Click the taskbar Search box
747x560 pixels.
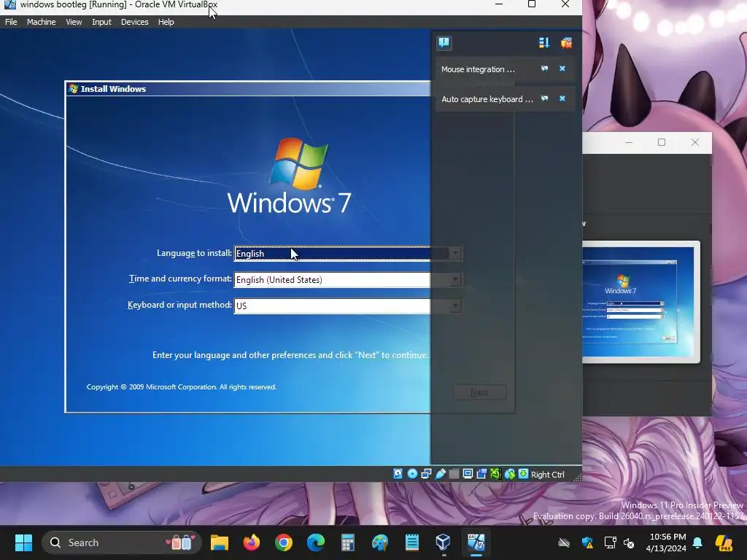pyautogui.click(x=122, y=542)
